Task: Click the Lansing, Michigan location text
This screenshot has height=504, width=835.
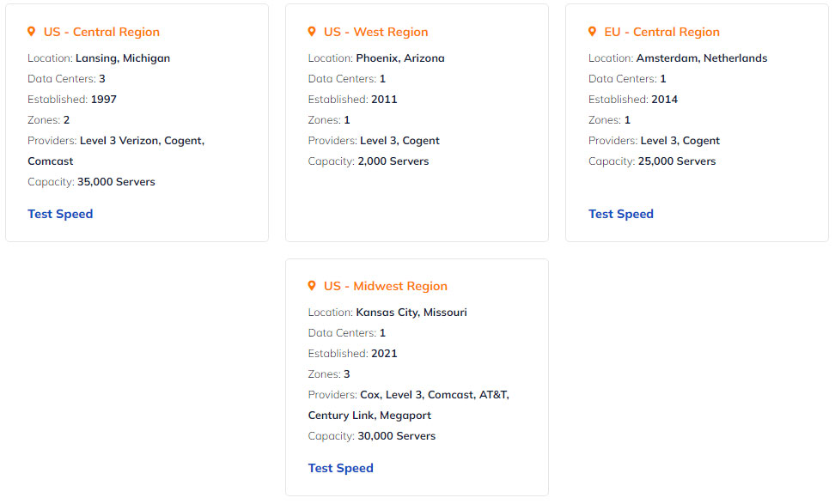Action: click(x=123, y=58)
